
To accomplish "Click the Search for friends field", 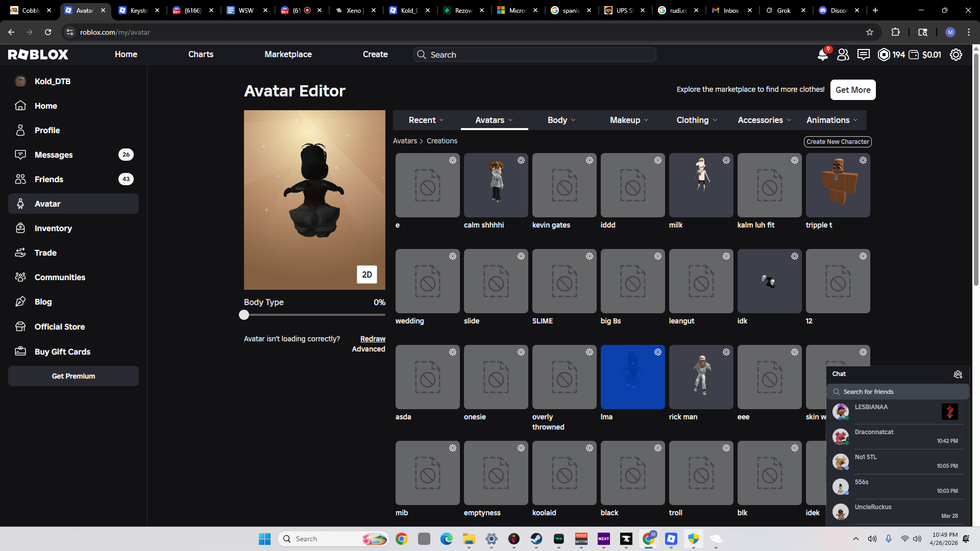I will pos(898,392).
